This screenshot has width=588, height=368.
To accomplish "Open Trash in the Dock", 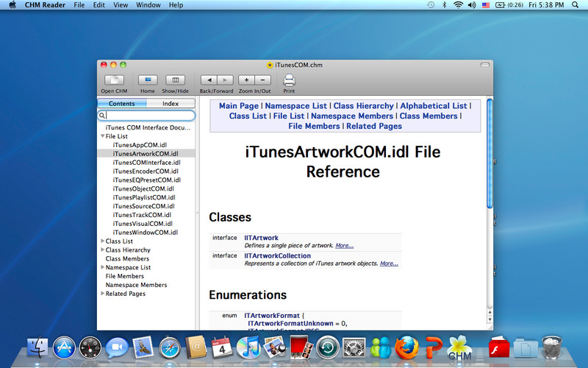I will point(552,347).
